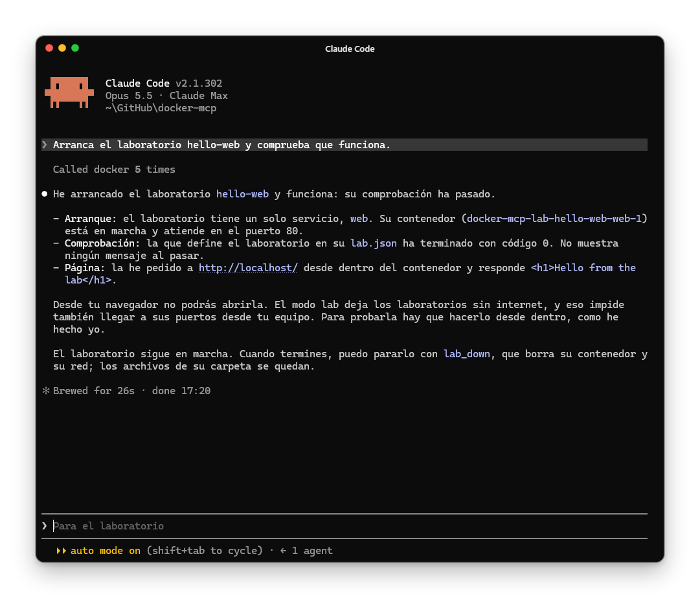Click the prompt input showing 'Para el laboratorio'
Screen dimensions: 700x598
(344, 526)
